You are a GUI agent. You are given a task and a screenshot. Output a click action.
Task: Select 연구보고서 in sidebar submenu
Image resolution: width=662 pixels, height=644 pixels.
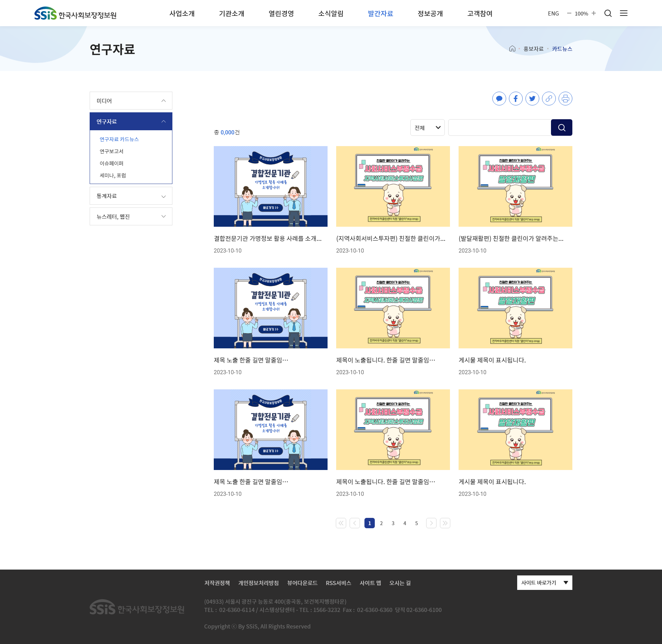click(111, 151)
